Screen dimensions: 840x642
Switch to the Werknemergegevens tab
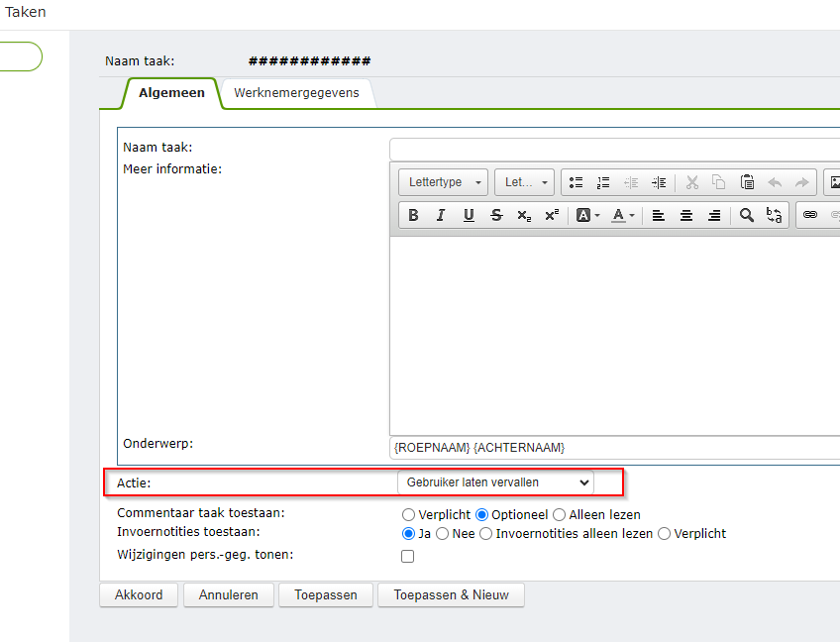click(296, 93)
